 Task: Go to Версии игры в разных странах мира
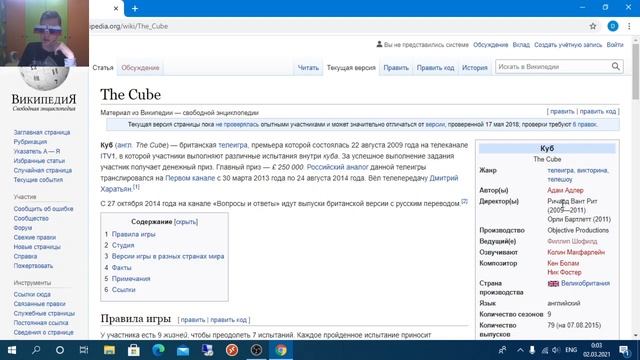[x=168, y=256]
